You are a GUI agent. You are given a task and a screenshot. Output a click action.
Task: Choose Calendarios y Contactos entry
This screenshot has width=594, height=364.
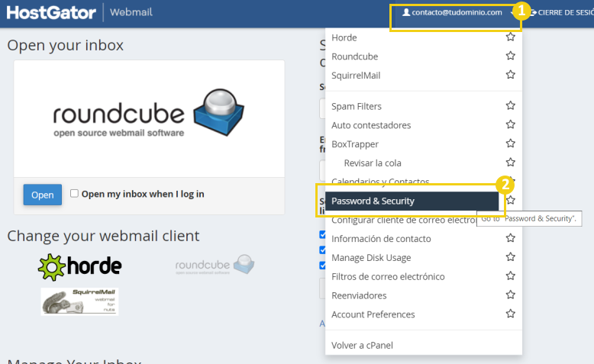coord(380,182)
